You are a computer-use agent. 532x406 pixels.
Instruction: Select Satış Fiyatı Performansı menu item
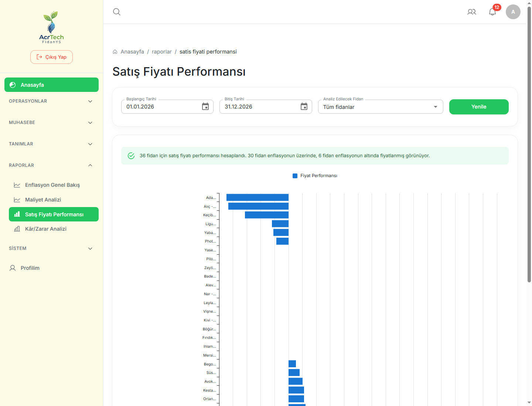54,214
